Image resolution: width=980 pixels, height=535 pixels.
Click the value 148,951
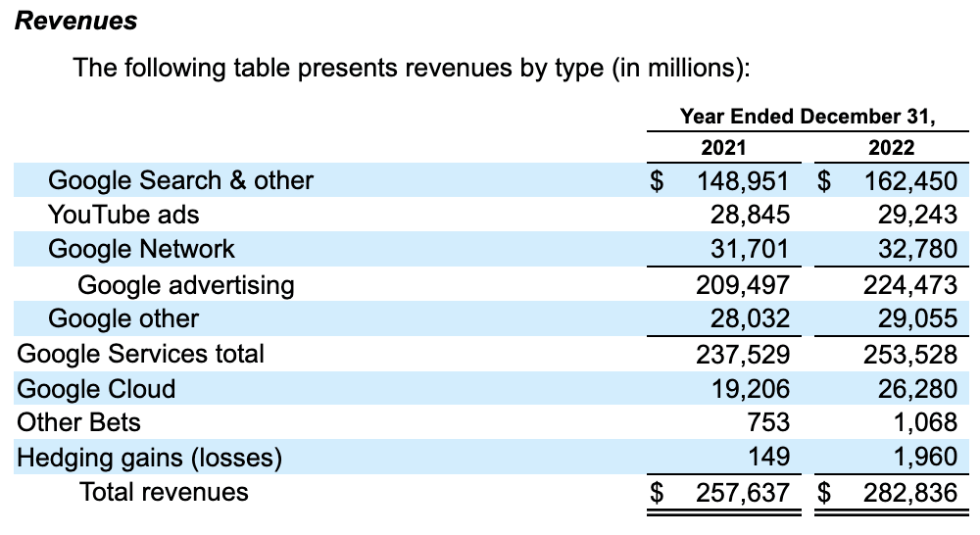pos(743,181)
